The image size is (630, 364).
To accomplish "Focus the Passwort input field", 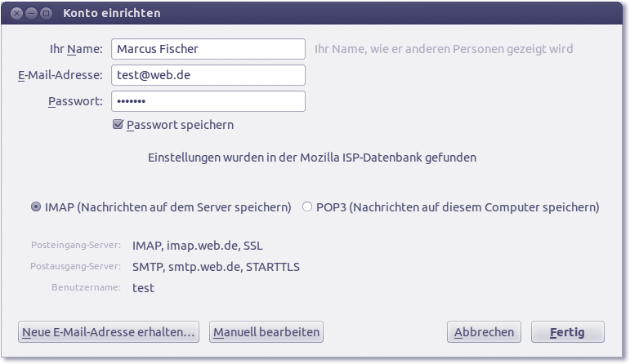I will 208,101.
